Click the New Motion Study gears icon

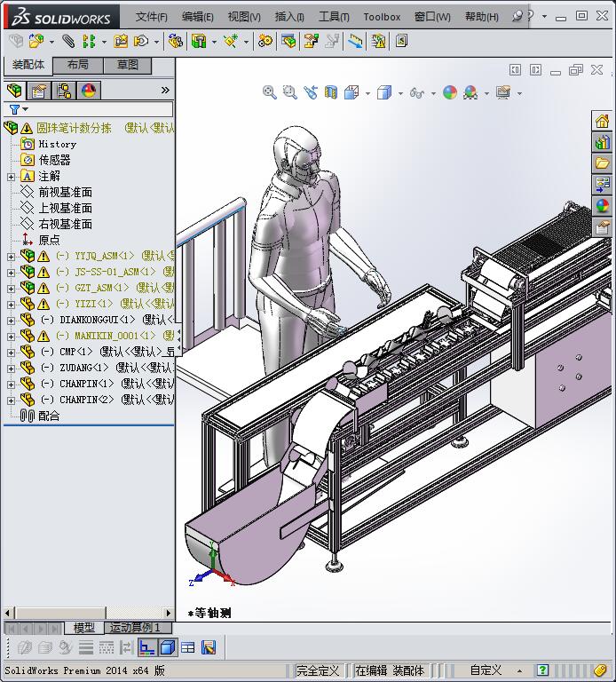click(265, 42)
